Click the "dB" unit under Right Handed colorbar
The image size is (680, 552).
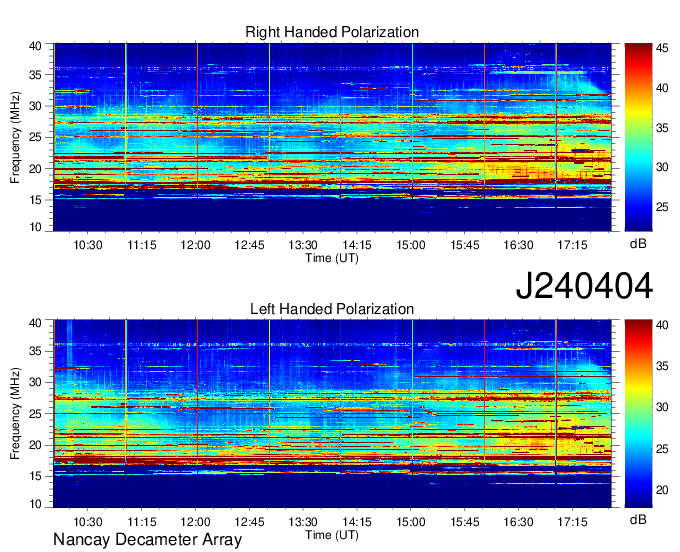pos(638,244)
